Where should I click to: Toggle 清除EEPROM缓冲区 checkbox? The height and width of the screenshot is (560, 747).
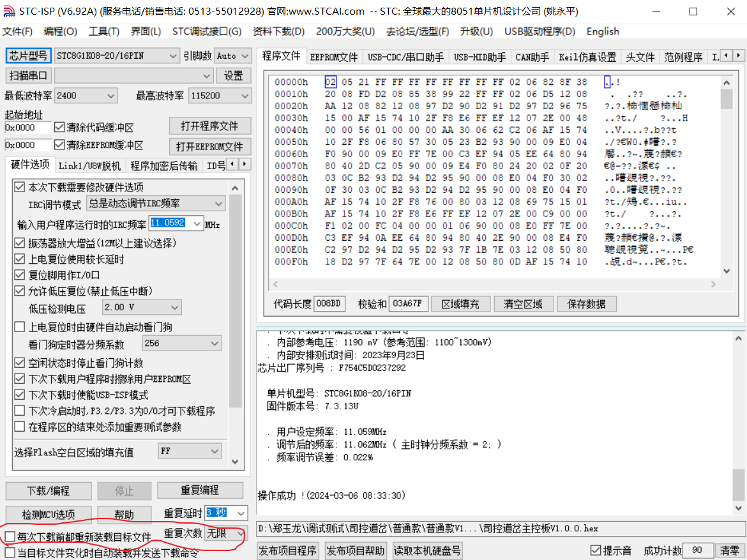tap(59, 144)
